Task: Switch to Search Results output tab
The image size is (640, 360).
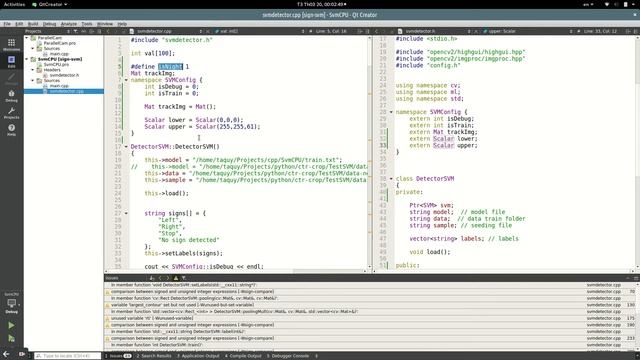Action: pos(154,356)
